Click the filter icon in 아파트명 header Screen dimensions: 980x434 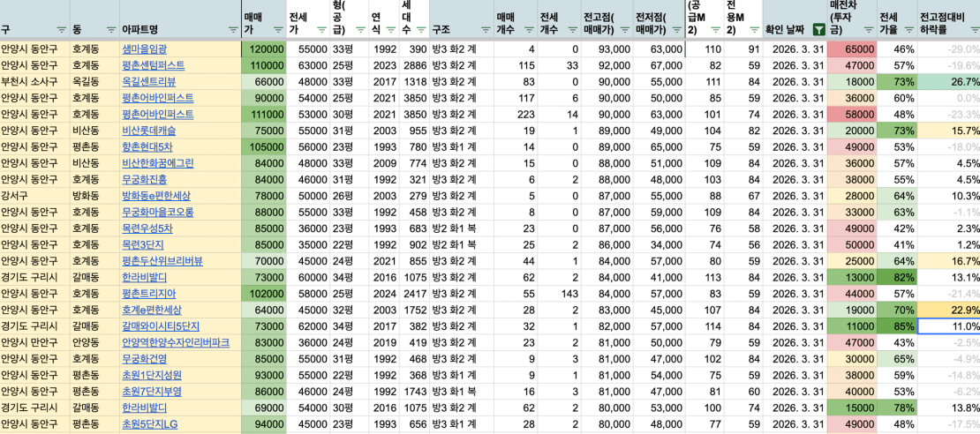(x=230, y=29)
